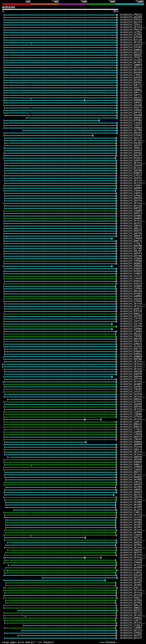Click the arrowhead ending the UniRef100_B8B9N6 alignment

85,101
